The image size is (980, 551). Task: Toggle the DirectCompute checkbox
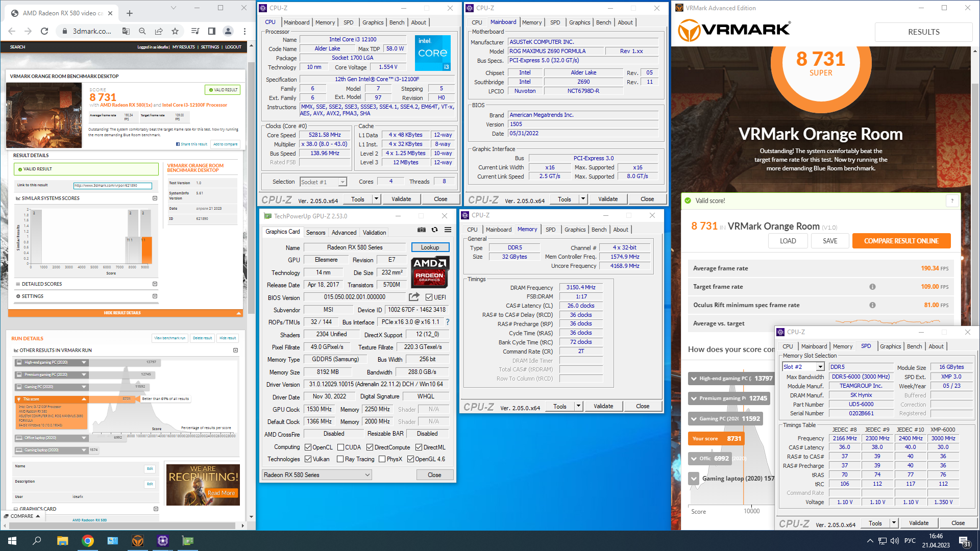[x=370, y=447]
